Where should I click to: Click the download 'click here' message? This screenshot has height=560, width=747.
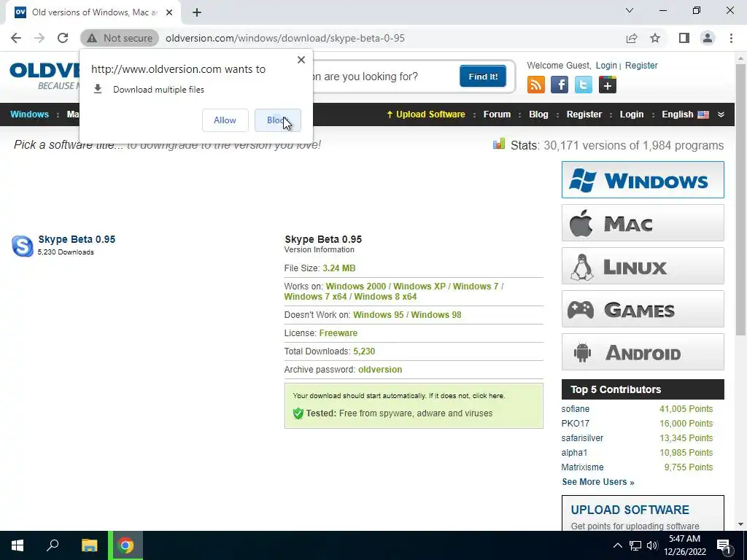click(488, 396)
